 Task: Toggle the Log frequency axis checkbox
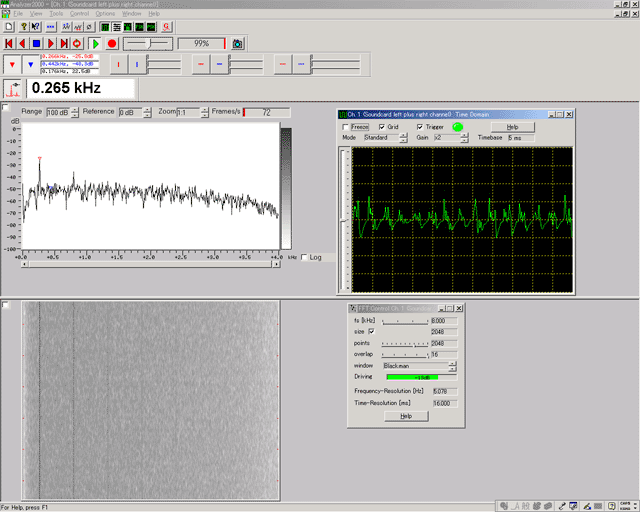pyautogui.click(x=305, y=257)
